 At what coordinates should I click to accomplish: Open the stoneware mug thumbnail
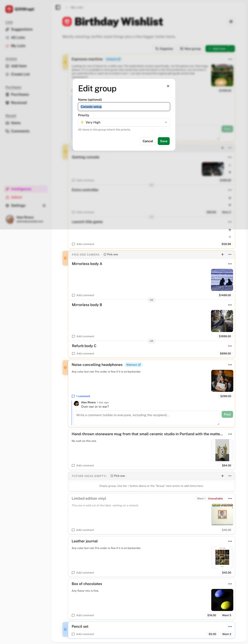point(222,450)
